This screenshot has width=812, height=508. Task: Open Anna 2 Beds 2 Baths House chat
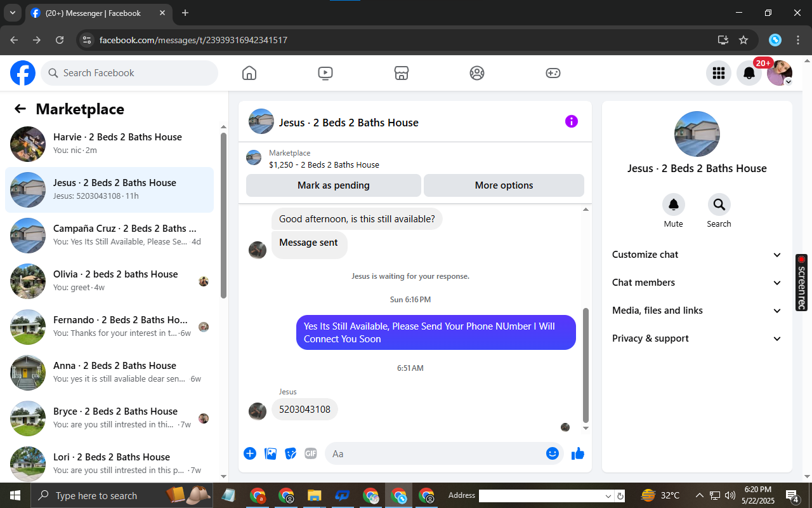pos(110,373)
